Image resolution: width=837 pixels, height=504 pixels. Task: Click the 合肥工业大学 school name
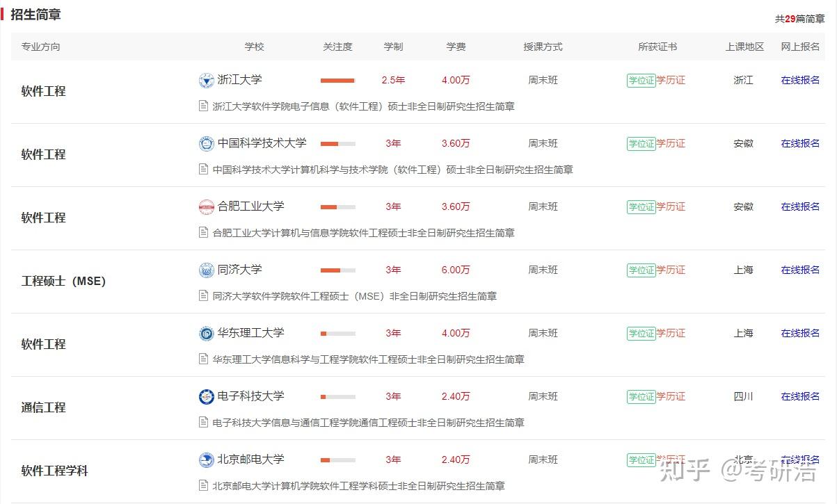pos(250,206)
